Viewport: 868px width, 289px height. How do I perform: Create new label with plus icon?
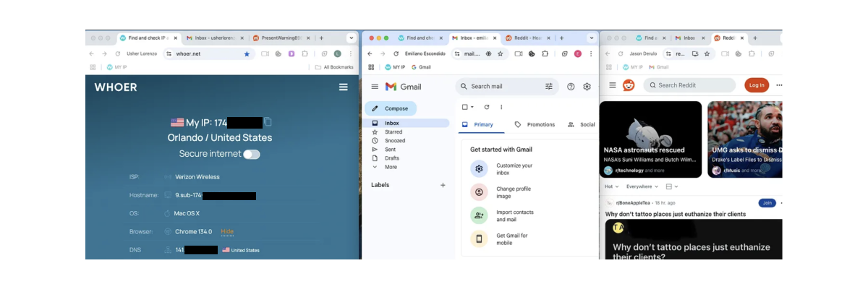point(443,185)
